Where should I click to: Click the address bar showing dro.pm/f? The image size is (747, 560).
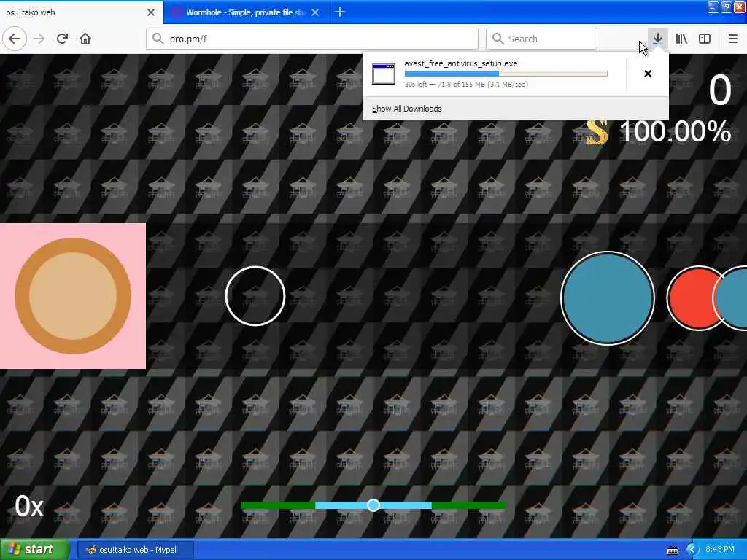click(x=312, y=39)
